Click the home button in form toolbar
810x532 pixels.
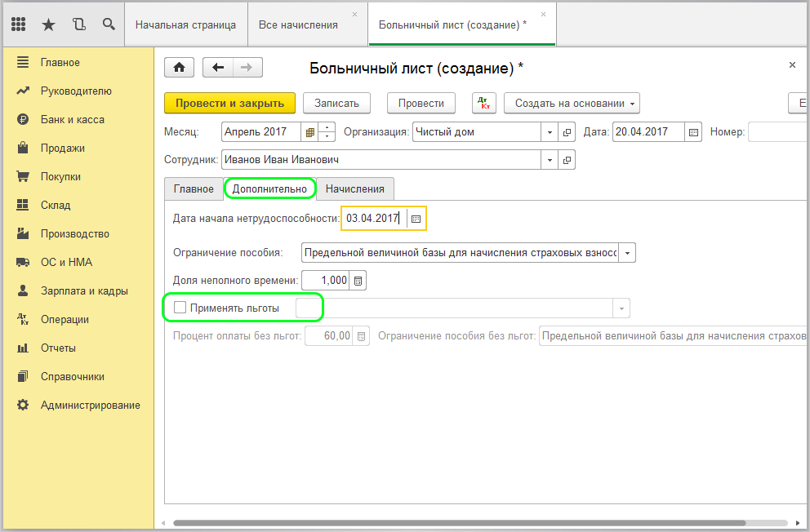tap(180, 68)
